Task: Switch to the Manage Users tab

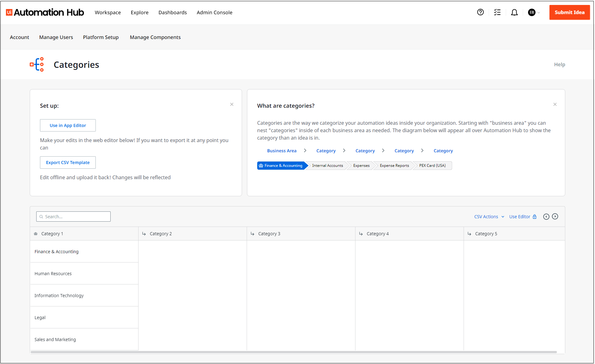Action: [x=56, y=37]
